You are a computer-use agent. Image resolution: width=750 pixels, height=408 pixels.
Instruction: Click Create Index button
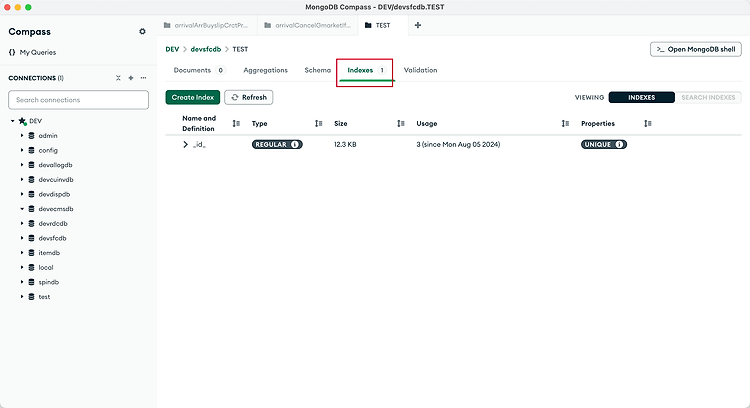coord(193,97)
